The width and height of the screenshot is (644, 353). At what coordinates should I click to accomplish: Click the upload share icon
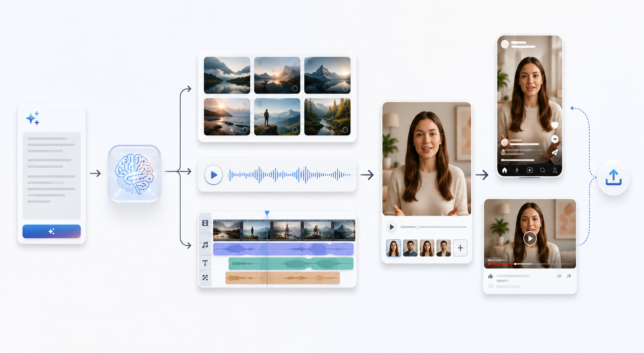[x=613, y=177]
